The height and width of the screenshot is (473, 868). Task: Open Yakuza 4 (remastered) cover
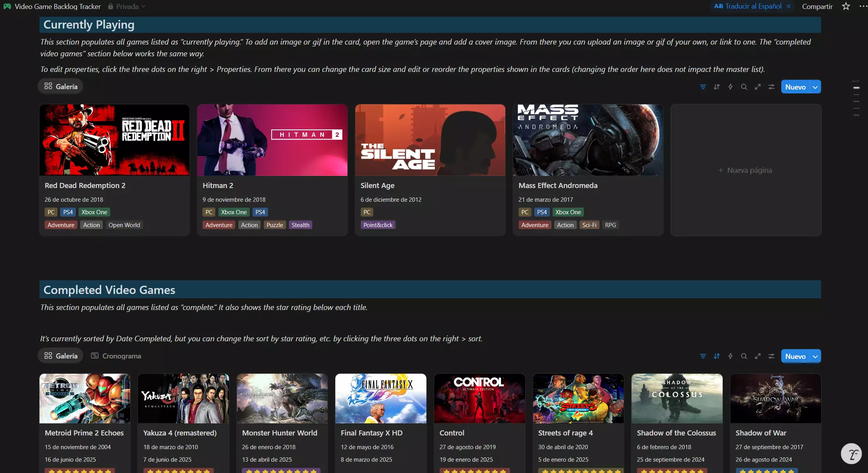183,398
